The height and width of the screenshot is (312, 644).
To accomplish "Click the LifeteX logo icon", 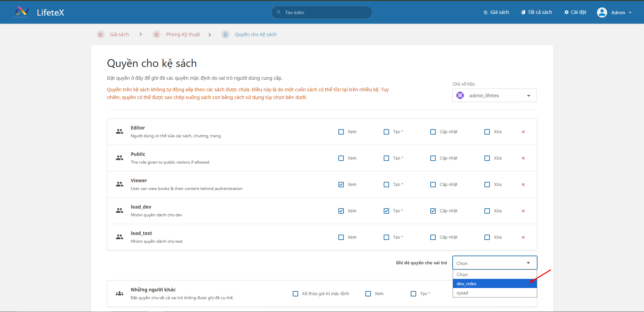I will (x=22, y=12).
